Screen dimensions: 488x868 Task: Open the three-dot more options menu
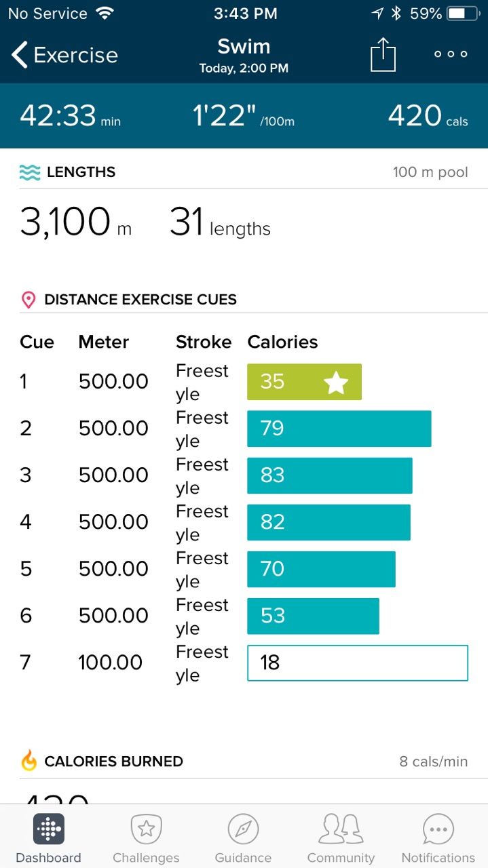coord(451,54)
